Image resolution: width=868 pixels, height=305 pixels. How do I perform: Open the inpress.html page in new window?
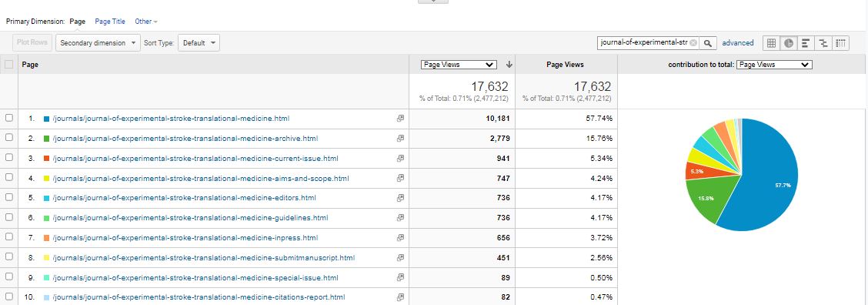point(400,237)
